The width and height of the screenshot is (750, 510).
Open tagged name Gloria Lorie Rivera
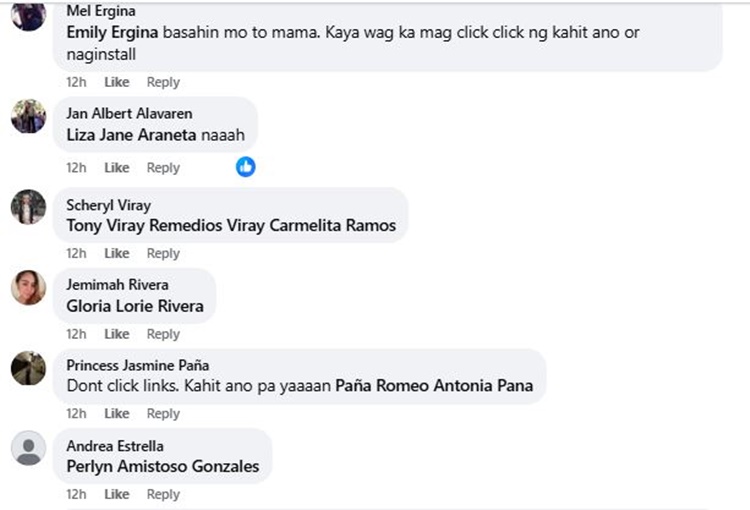click(135, 306)
